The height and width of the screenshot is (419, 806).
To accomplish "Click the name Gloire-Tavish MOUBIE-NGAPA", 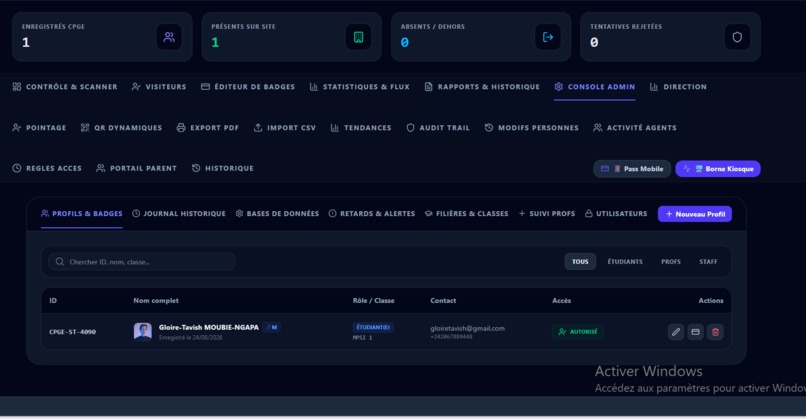I will click(x=209, y=327).
